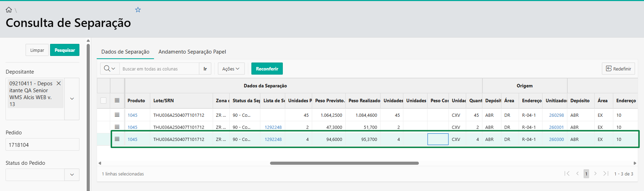
Task: Select page 1 in pagination
Action: click(586, 174)
